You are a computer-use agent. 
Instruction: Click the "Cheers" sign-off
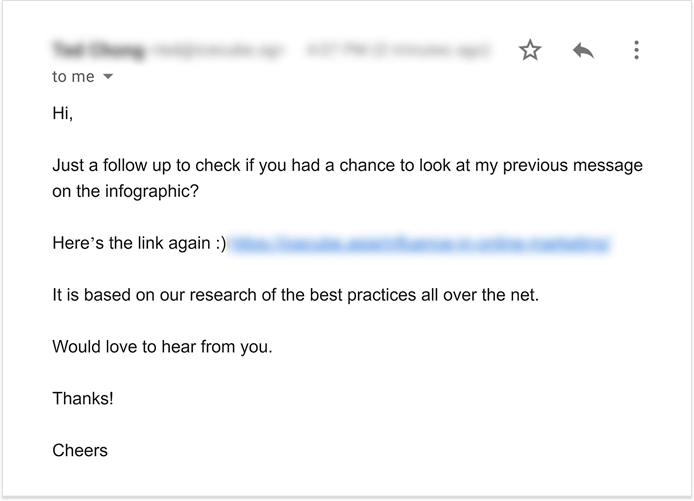click(80, 450)
